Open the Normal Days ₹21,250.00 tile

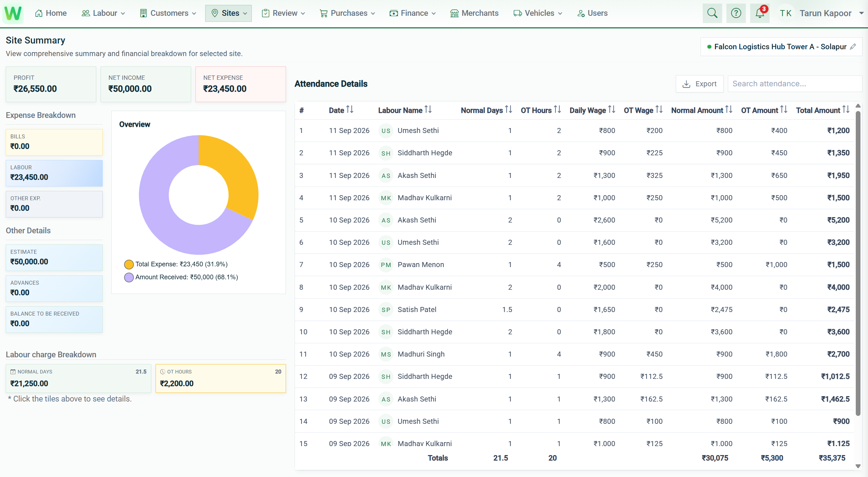tap(78, 379)
